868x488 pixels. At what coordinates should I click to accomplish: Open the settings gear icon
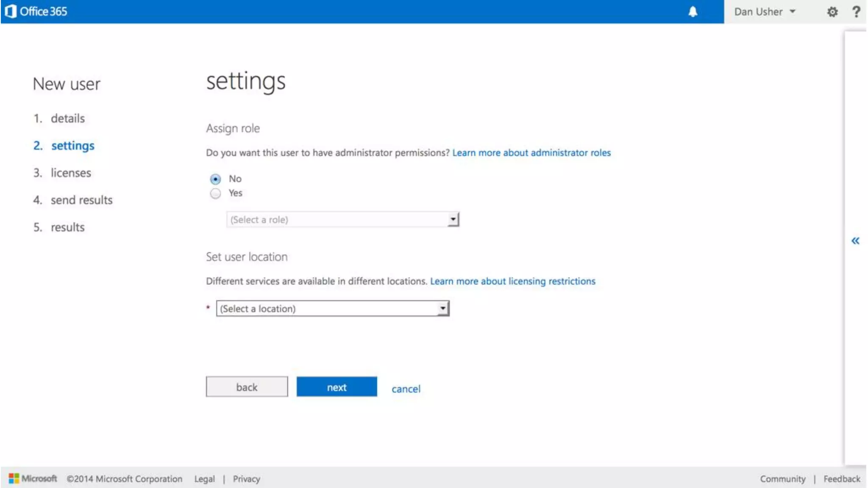(x=832, y=12)
